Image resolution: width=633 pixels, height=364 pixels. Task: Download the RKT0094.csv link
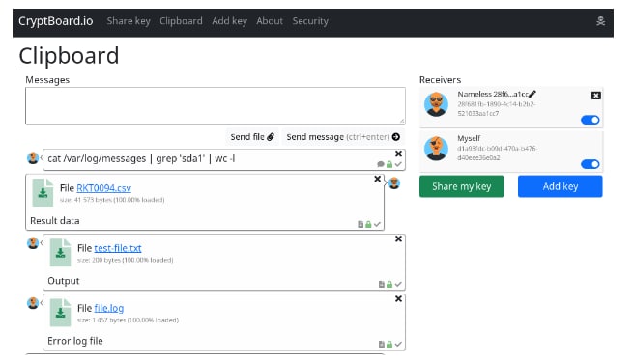tap(103, 188)
